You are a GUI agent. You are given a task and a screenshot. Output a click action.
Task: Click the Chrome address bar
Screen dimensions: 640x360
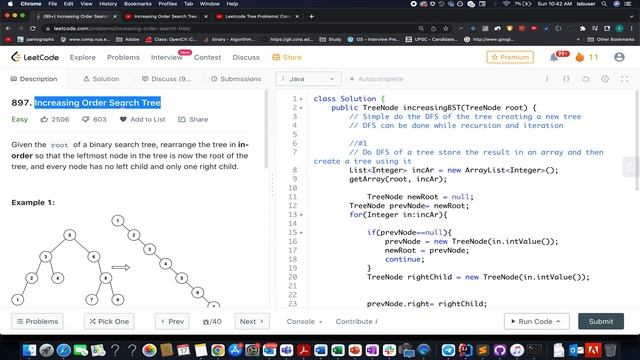pyautogui.click(x=229, y=29)
